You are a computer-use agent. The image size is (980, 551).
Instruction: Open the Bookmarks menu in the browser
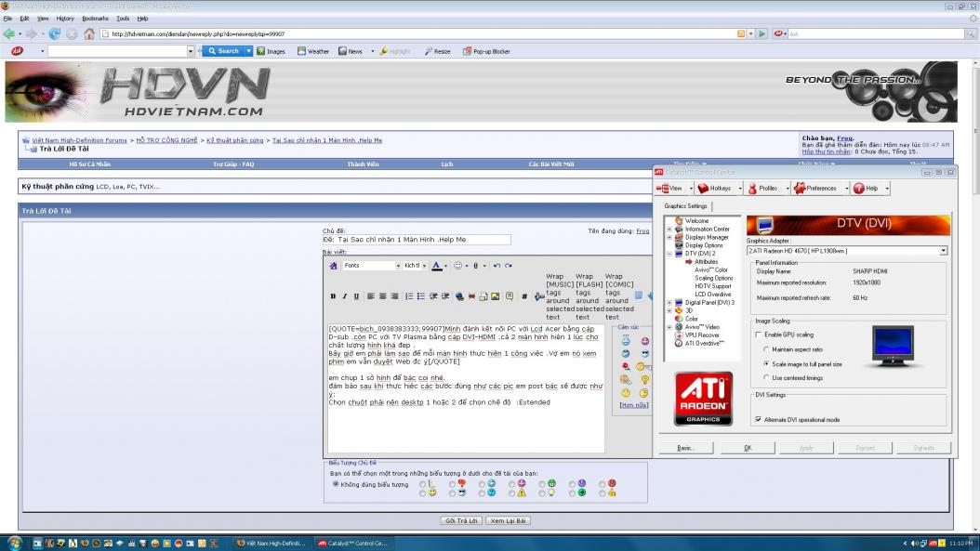[x=95, y=19]
